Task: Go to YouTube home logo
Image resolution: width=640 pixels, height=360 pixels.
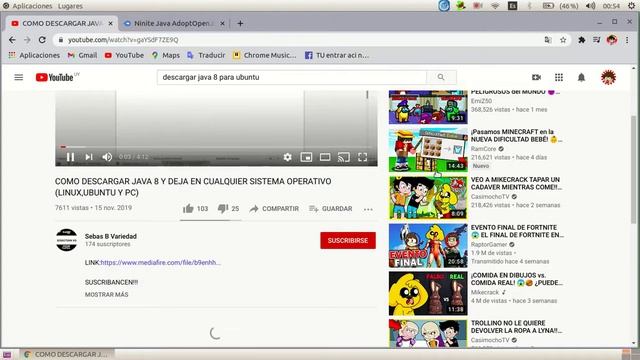Action: [x=55, y=77]
